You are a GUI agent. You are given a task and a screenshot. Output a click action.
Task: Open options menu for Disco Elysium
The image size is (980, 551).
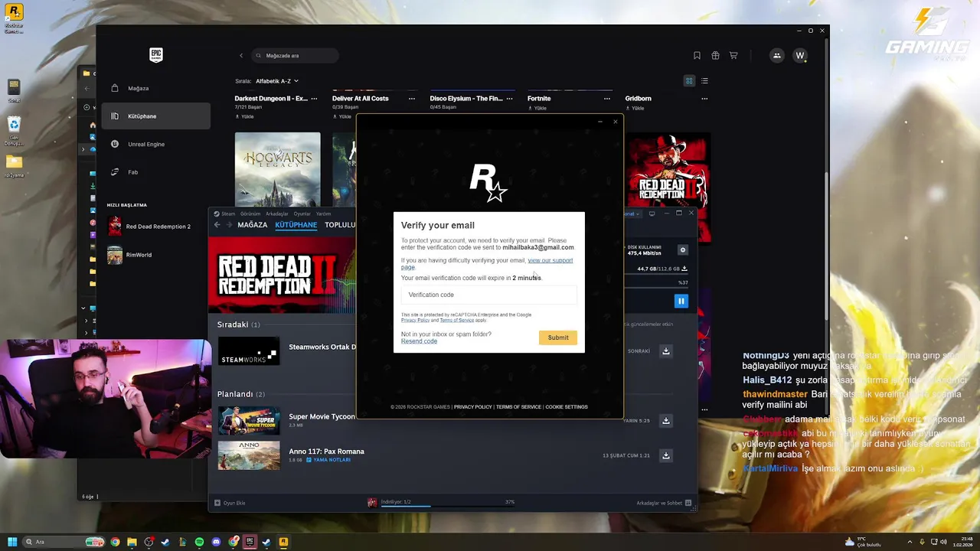[x=509, y=99]
